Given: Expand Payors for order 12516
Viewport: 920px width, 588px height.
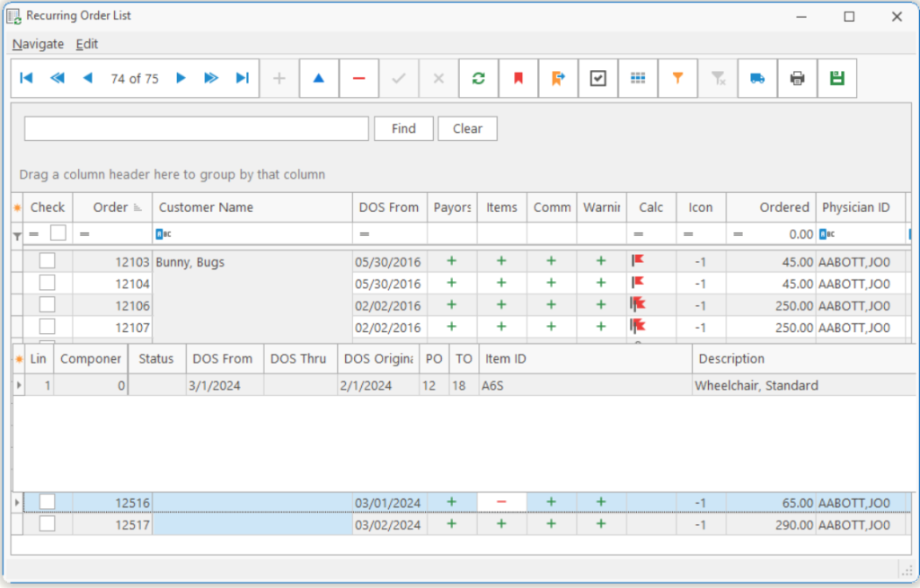Looking at the screenshot, I should click(451, 502).
